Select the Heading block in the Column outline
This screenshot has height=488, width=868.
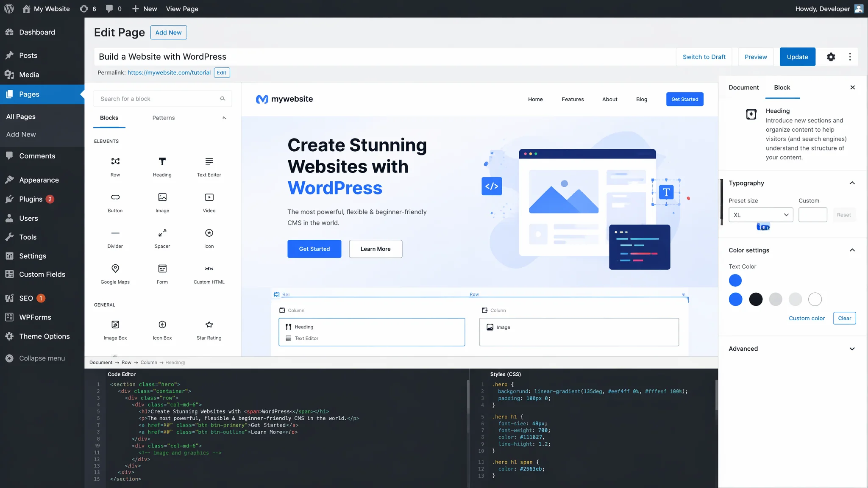point(299,327)
